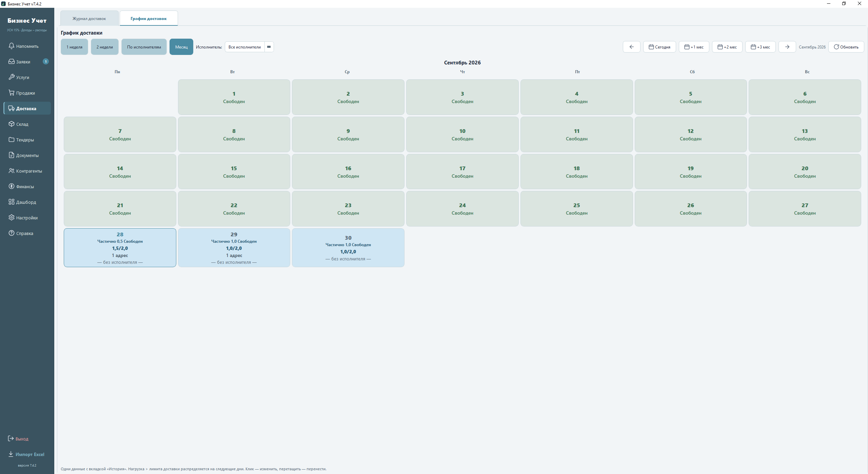
Task: Switch to Журнал доставок tab
Action: pyautogui.click(x=89, y=18)
